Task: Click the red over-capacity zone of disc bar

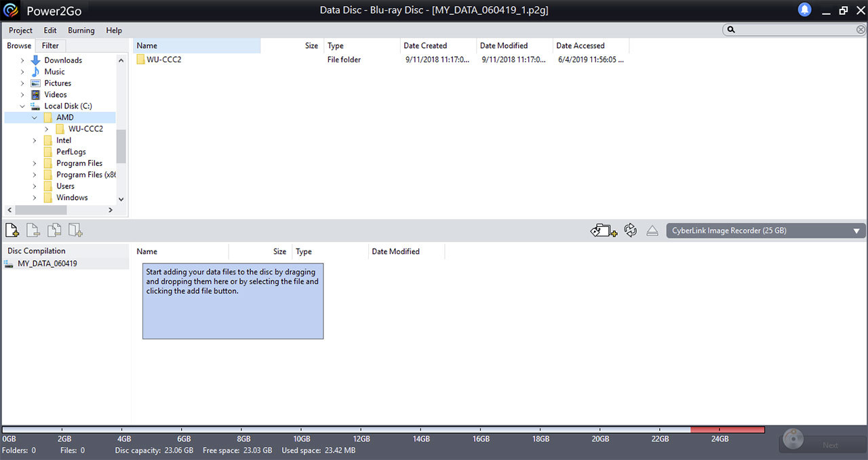Action: point(728,430)
